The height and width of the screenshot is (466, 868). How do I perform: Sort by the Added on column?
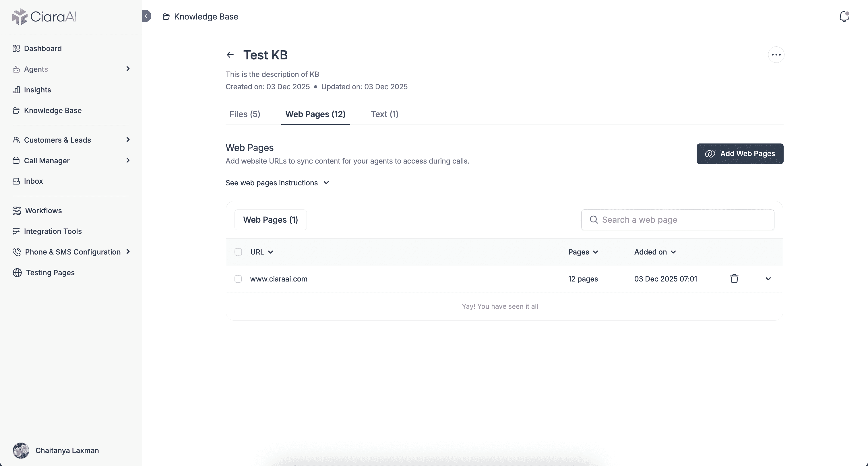coord(655,252)
